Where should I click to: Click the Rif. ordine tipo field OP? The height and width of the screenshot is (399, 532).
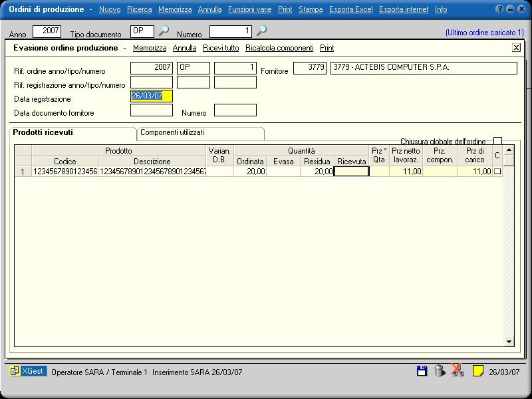pos(194,68)
